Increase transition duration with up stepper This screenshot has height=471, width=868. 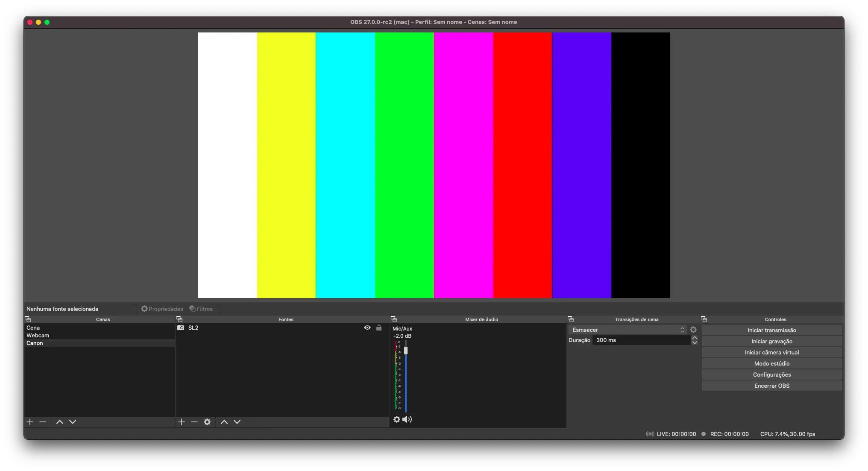click(695, 338)
